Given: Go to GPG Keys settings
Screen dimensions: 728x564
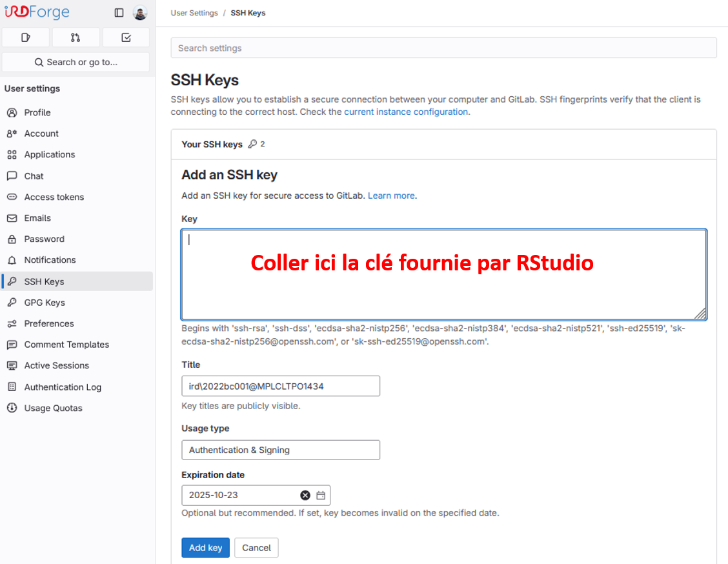Looking at the screenshot, I should 45,302.
